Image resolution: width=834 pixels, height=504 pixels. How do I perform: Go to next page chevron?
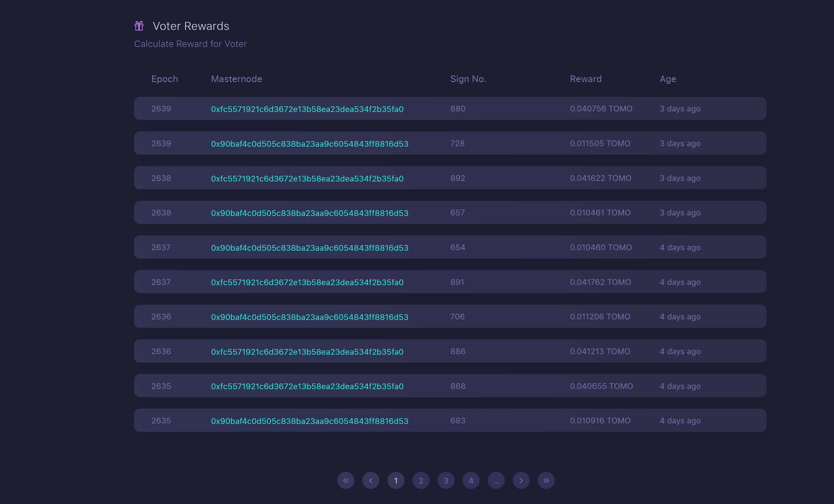pyautogui.click(x=521, y=480)
